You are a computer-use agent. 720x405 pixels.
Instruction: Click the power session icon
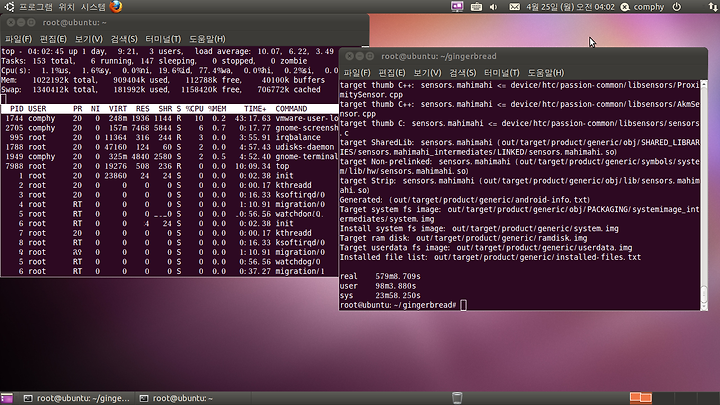point(677,7)
